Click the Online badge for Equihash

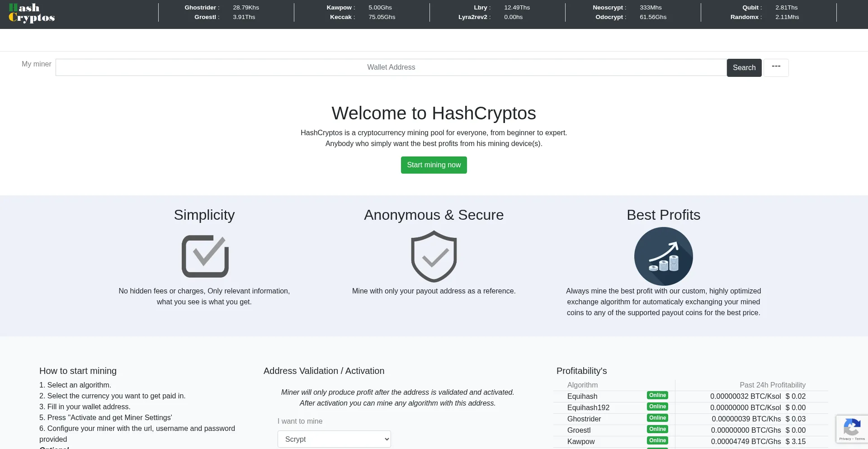click(x=657, y=395)
